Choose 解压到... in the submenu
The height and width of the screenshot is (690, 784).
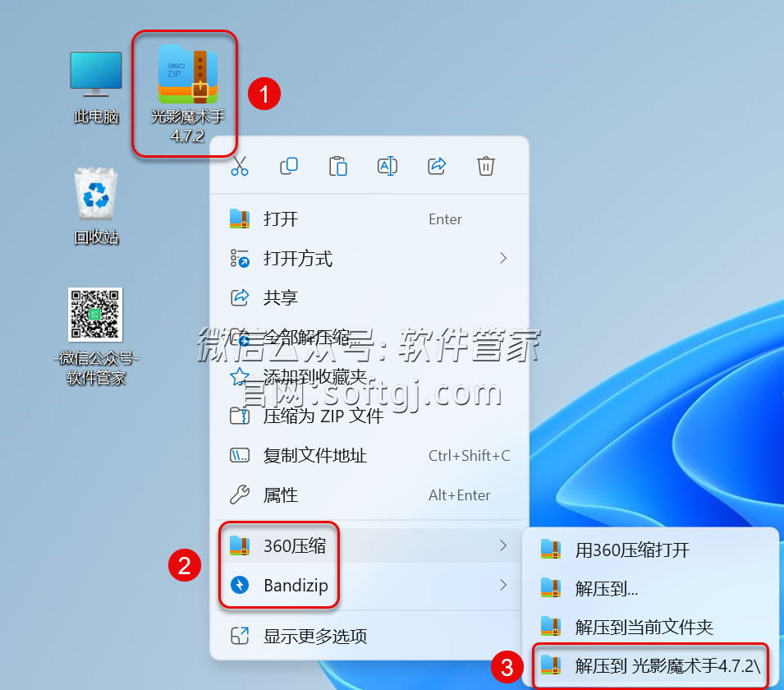point(650,588)
